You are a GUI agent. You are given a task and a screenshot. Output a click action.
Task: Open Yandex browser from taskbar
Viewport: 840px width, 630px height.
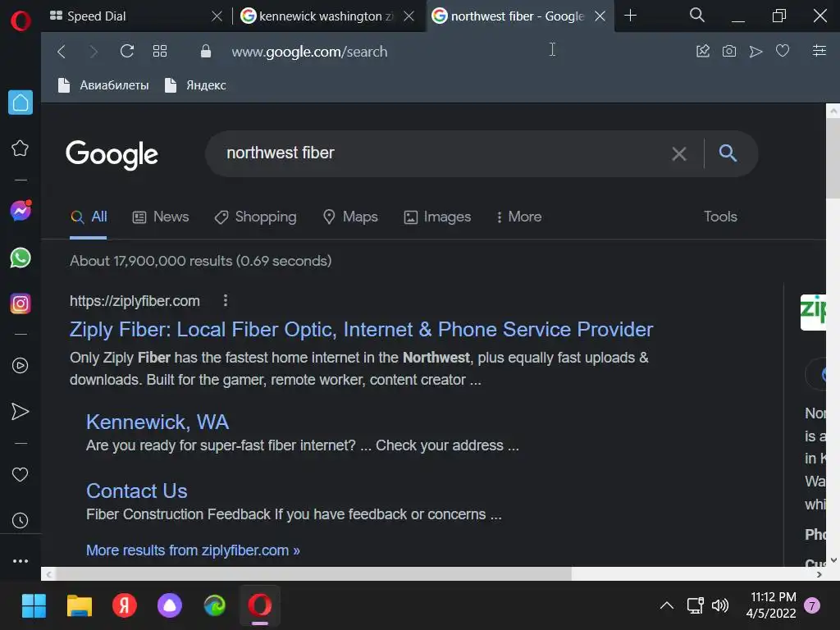tap(125, 606)
